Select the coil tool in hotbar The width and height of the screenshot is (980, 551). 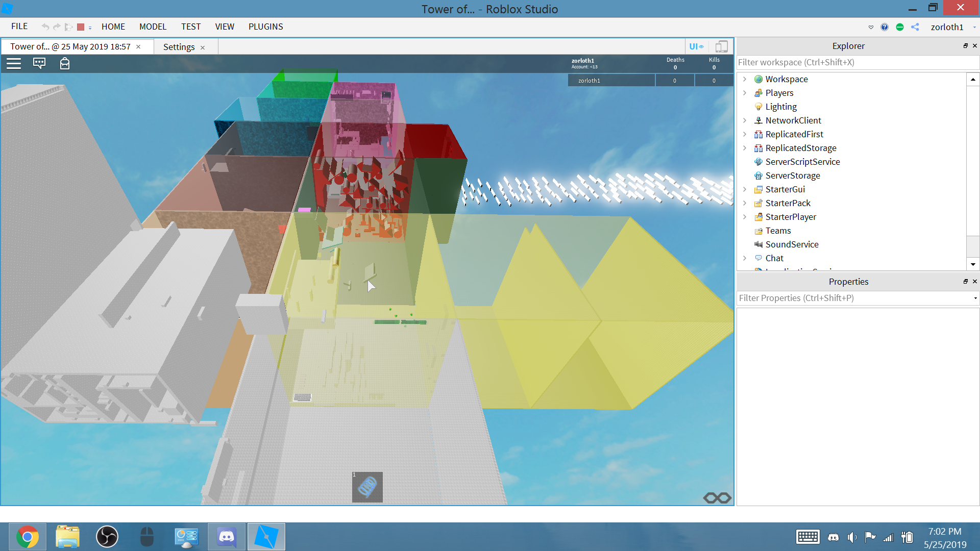pos(367,487)
